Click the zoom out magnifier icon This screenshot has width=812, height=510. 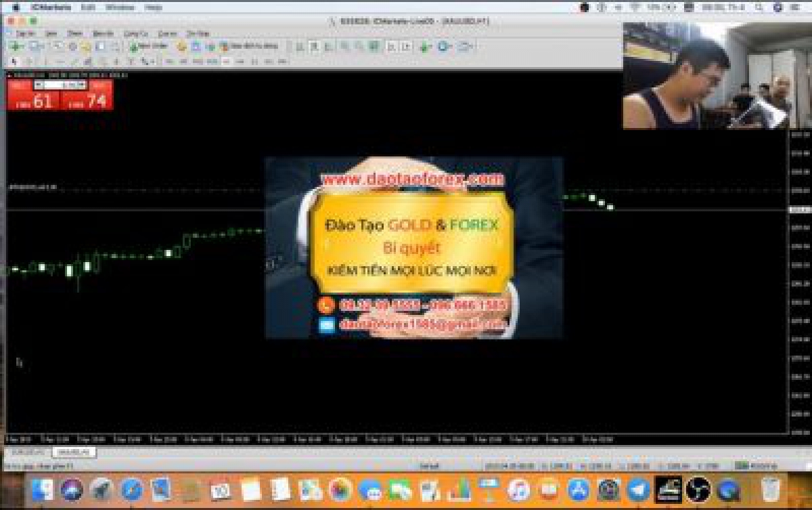click(x=359, y=46)
